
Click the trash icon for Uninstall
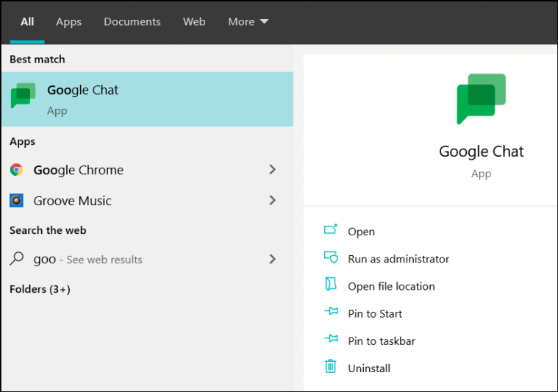331,367
